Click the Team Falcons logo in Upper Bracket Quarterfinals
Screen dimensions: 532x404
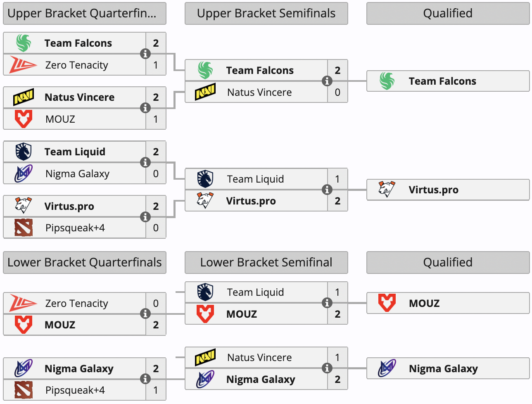click(x=24, y=43)
